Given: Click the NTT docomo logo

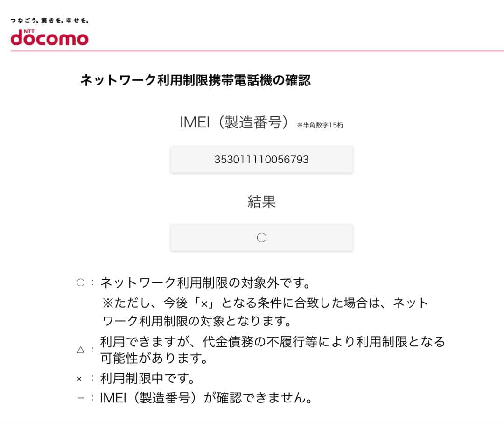Looking at the screenshot, I should tap(49, 37).
